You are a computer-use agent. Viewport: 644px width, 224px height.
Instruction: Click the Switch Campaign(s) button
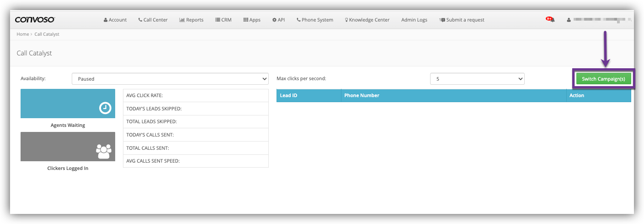[603, 79]
